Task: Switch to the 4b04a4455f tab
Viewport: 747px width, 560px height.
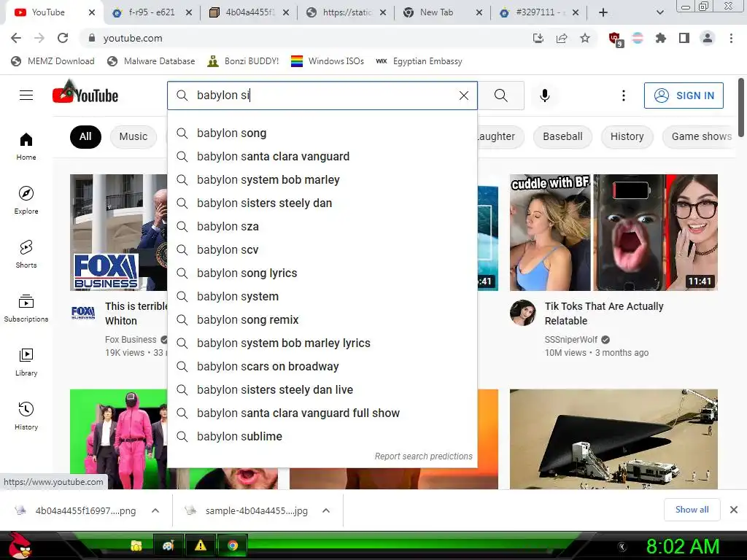Action: pos(249,12)
